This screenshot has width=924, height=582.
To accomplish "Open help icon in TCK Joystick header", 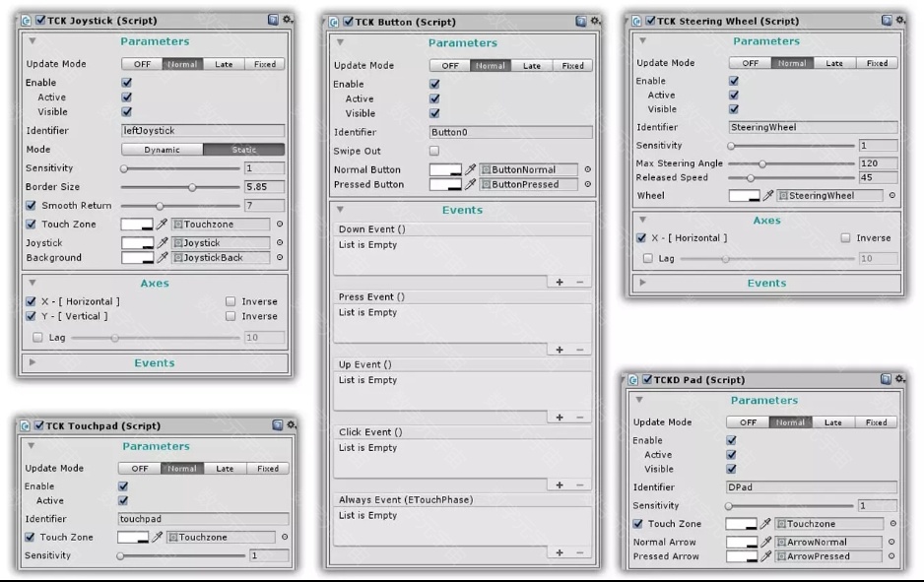I will [273, 20].
